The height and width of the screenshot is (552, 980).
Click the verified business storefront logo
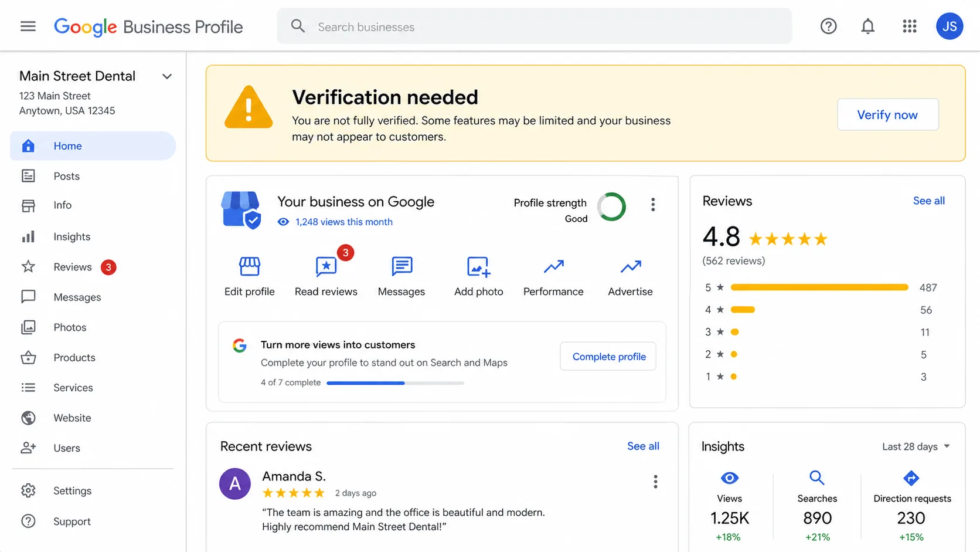coord(241,209)
